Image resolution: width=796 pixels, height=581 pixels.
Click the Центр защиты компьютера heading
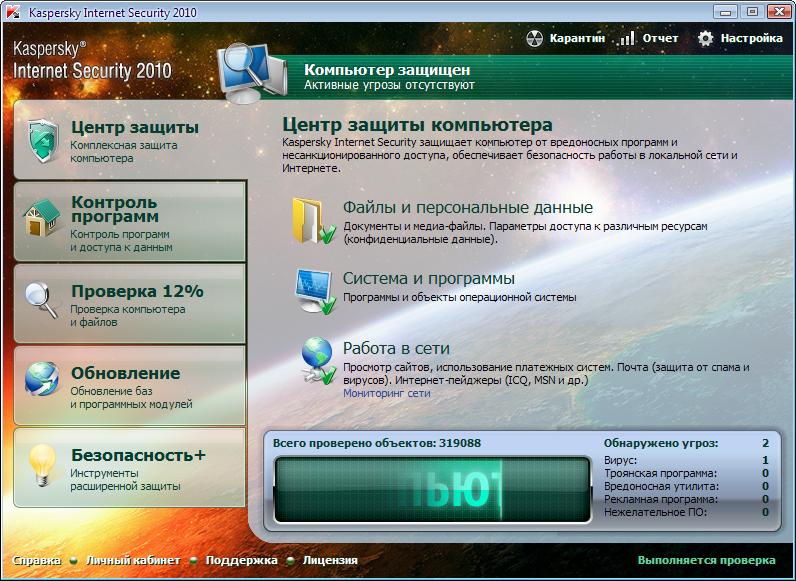pyautogui.click(x=417, y=124)
